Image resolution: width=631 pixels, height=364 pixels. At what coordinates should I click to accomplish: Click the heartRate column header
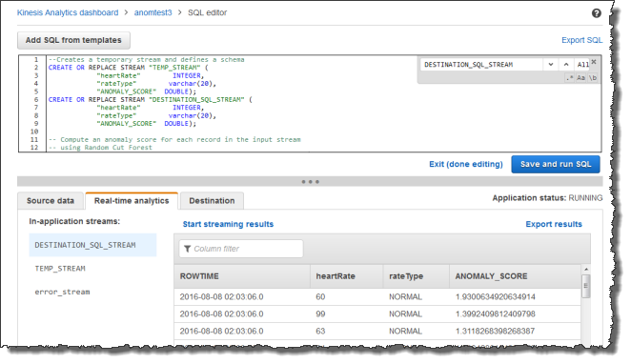tap(347, 276)
